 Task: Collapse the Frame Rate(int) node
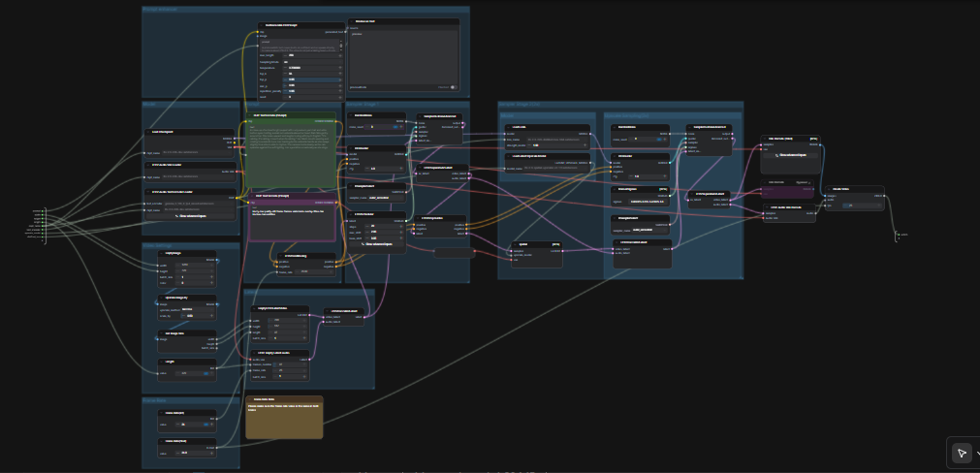click(161, 413)
